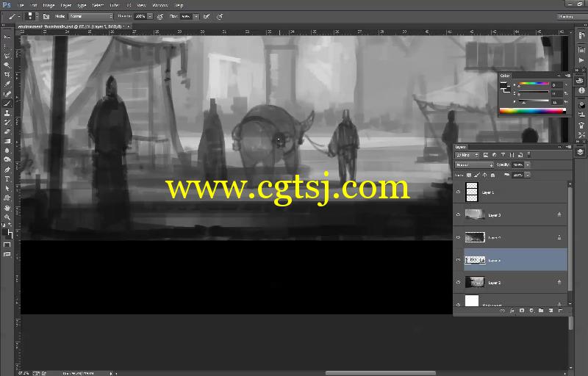Hide Layer 1 with eye icon

coord(458,192)
